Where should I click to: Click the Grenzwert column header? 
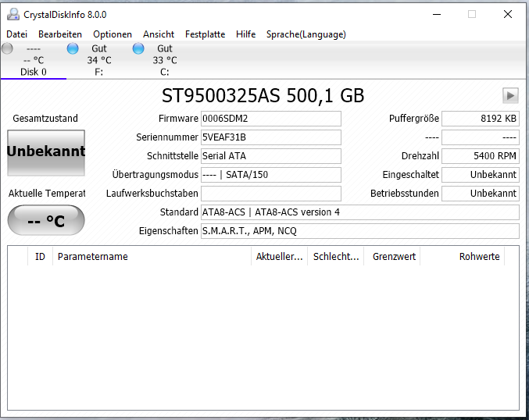tap(392, 257)
